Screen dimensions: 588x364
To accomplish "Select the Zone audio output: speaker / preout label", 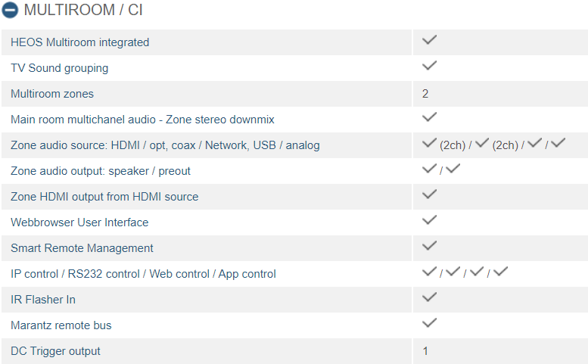I will point(101,171).
